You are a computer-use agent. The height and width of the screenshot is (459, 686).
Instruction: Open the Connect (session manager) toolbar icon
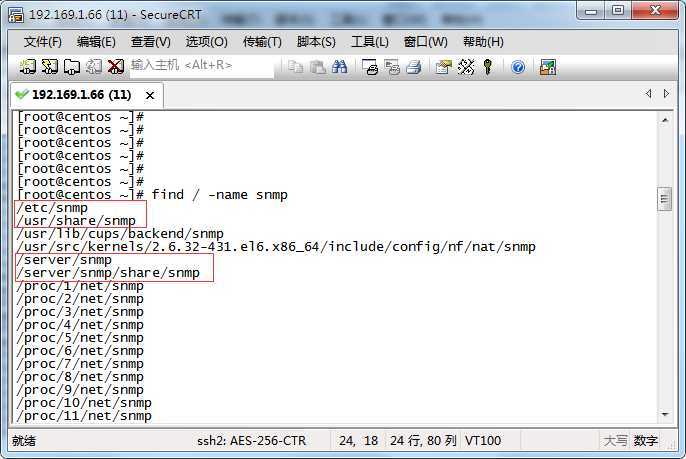click(28, 67)
